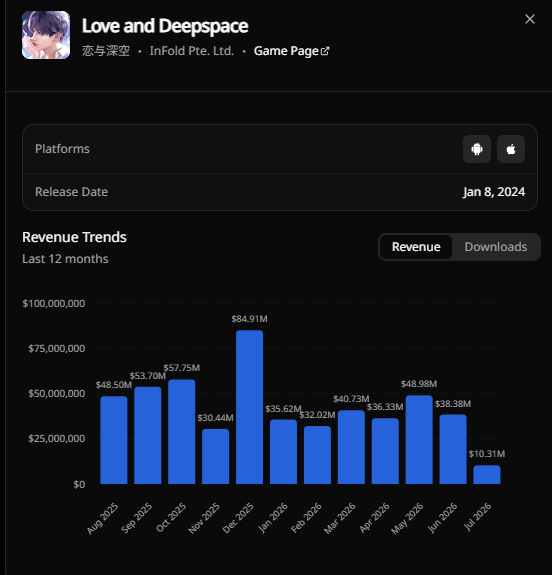The image size is (552, 575).
Task: Click the Jul 2026 axis label
Action: click(x=477, y=517)
